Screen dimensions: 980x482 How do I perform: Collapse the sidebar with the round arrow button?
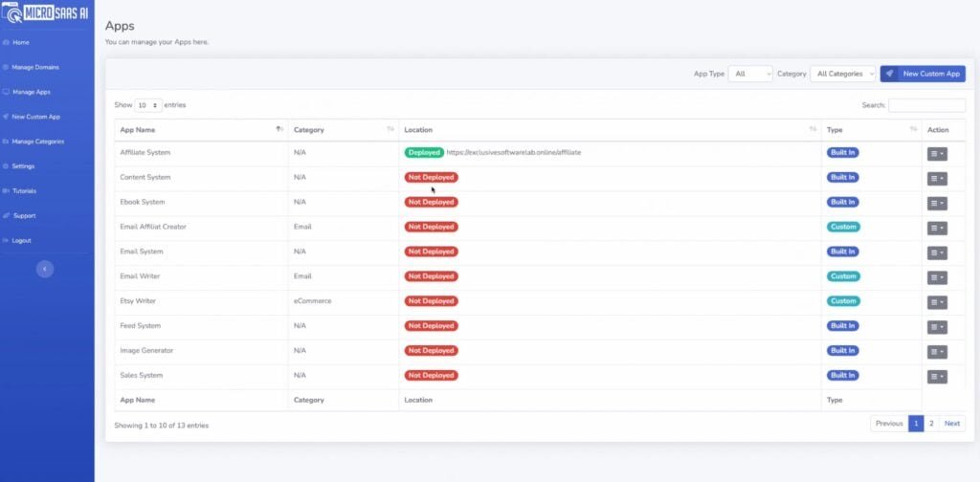coord(45,269)
